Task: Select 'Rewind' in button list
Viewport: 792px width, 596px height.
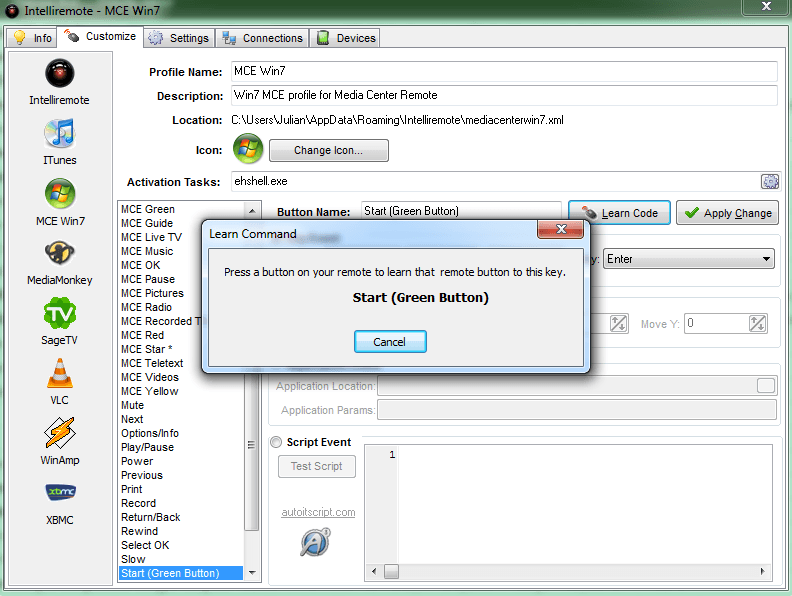Action: pos(139,531)
